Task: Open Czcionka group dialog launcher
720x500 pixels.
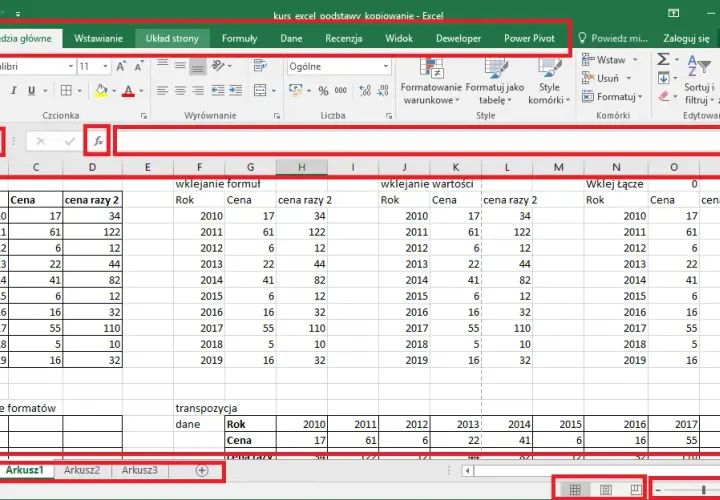Action: 144,116
